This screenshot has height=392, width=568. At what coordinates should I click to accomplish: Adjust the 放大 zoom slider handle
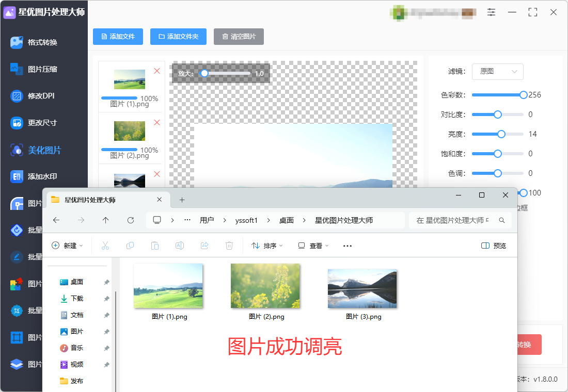point(204,73)
